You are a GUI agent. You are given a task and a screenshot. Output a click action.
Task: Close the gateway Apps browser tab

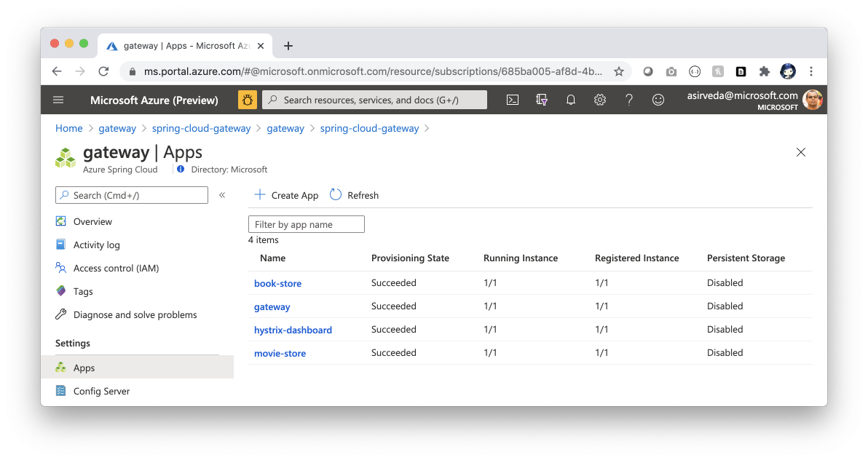[x=261, y=46]
